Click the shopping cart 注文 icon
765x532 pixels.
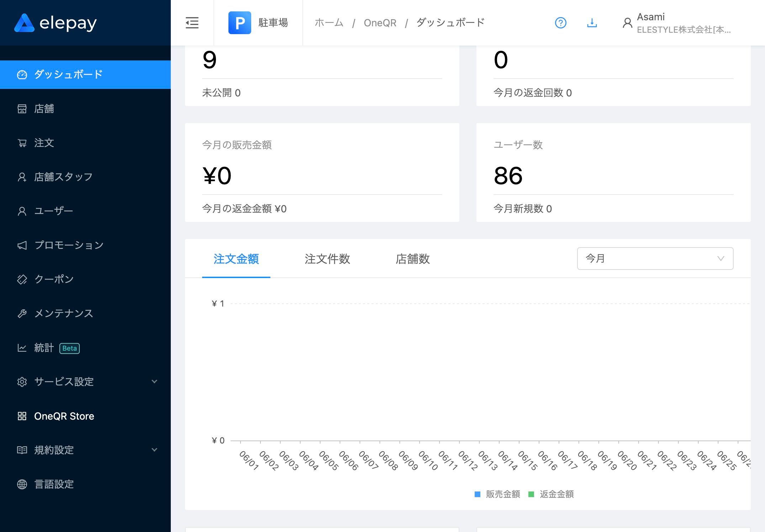click(22, 143)
